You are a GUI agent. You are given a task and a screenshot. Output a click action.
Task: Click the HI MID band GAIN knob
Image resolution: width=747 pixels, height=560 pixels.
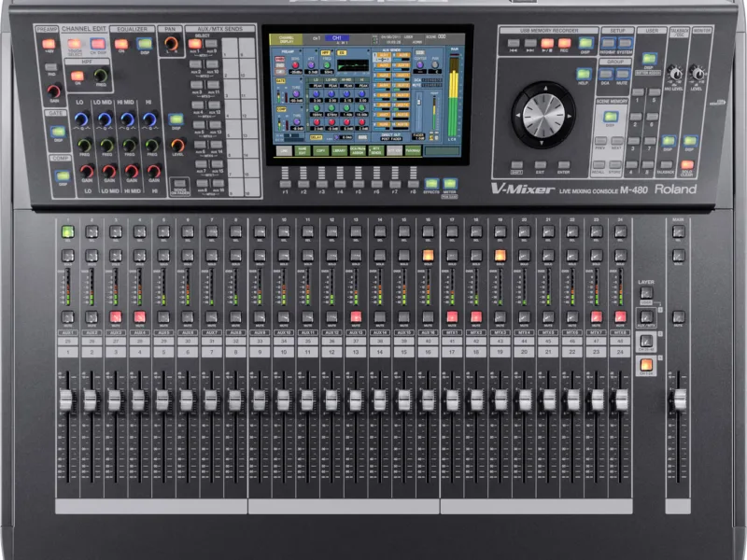[x=132, y=171]
